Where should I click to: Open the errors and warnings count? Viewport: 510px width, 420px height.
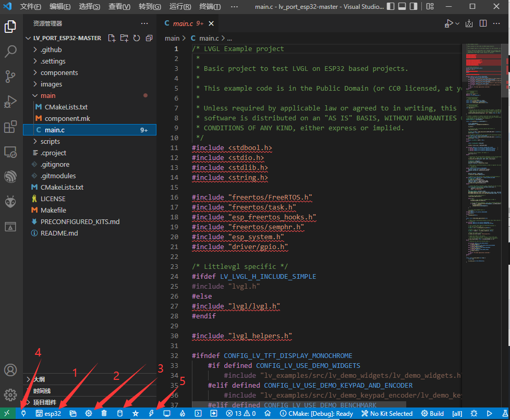tap(241, 414)
